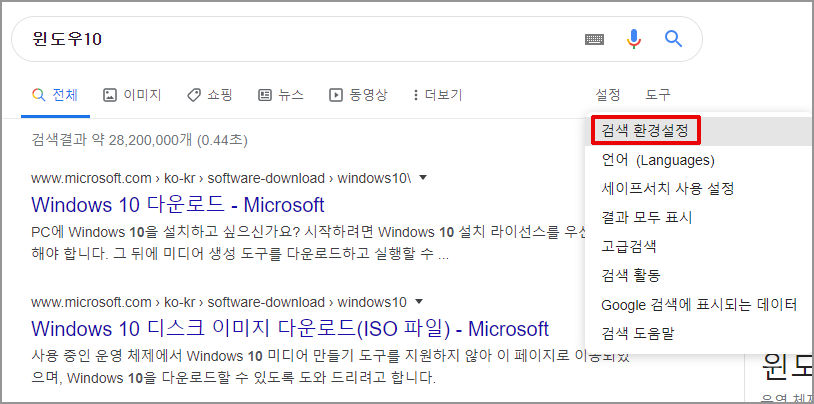Open 검색 활동 menu entry
Screen dimensions: 814x404
pyautogui.click(x=699, y=275)
